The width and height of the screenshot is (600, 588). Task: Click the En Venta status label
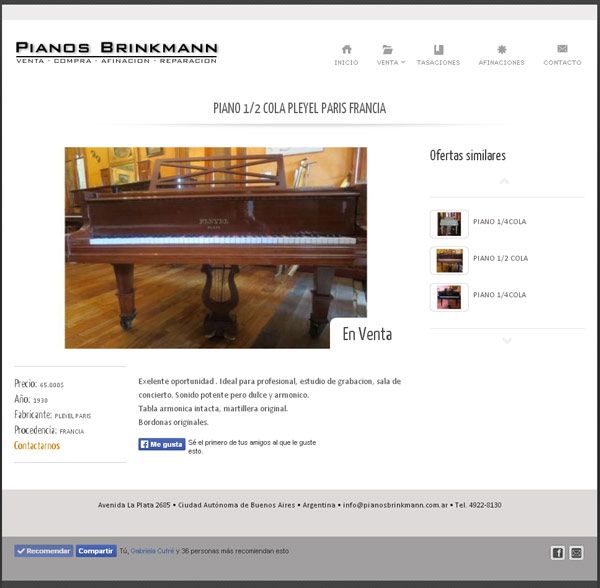pos(367,334)
